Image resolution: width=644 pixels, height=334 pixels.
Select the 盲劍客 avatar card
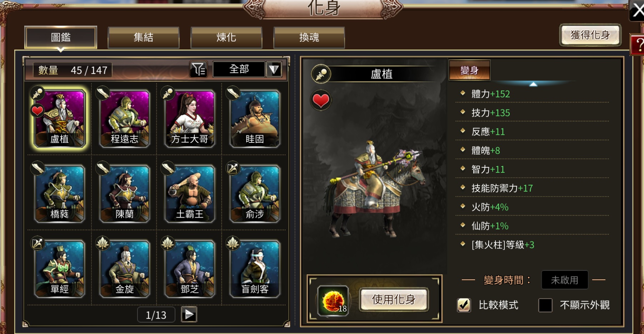255,269
